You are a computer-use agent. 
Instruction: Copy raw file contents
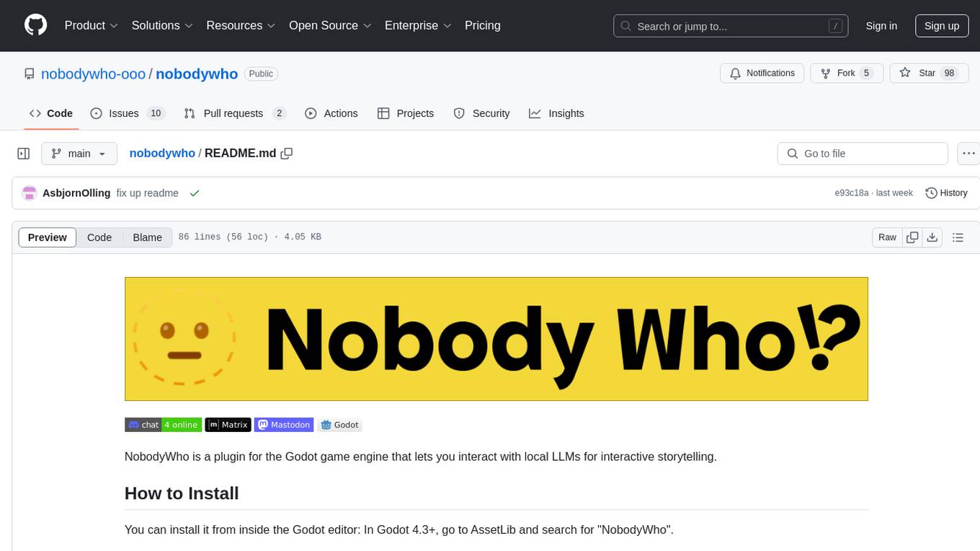(912, 237)
